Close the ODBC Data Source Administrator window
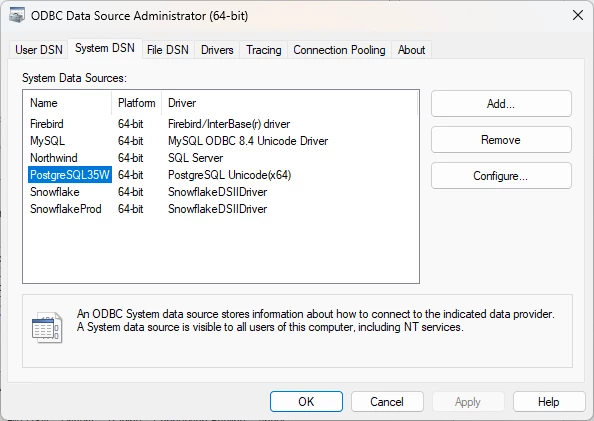The height and width of the screenshot is (421, 594). [x=578, y=16]
